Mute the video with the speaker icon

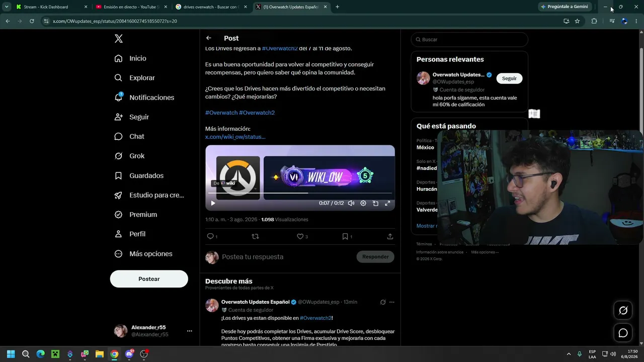coord(351,203)
